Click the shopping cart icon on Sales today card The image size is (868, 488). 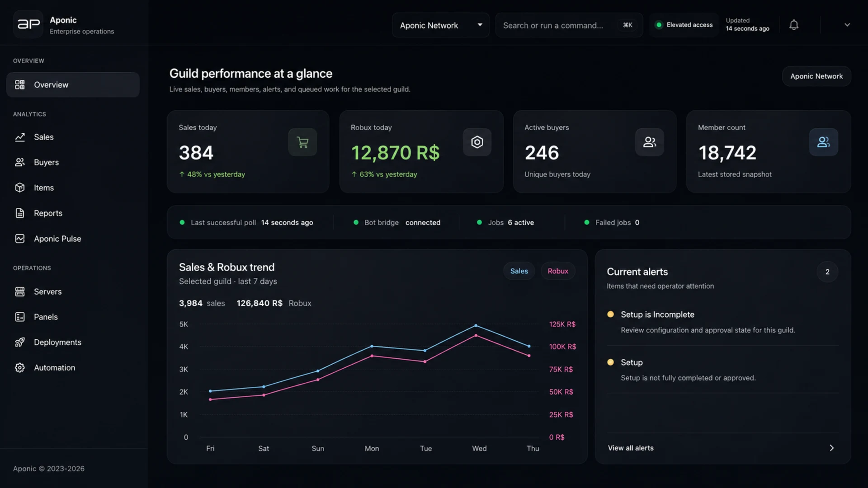pyautogui.click(x=302, y=142)
